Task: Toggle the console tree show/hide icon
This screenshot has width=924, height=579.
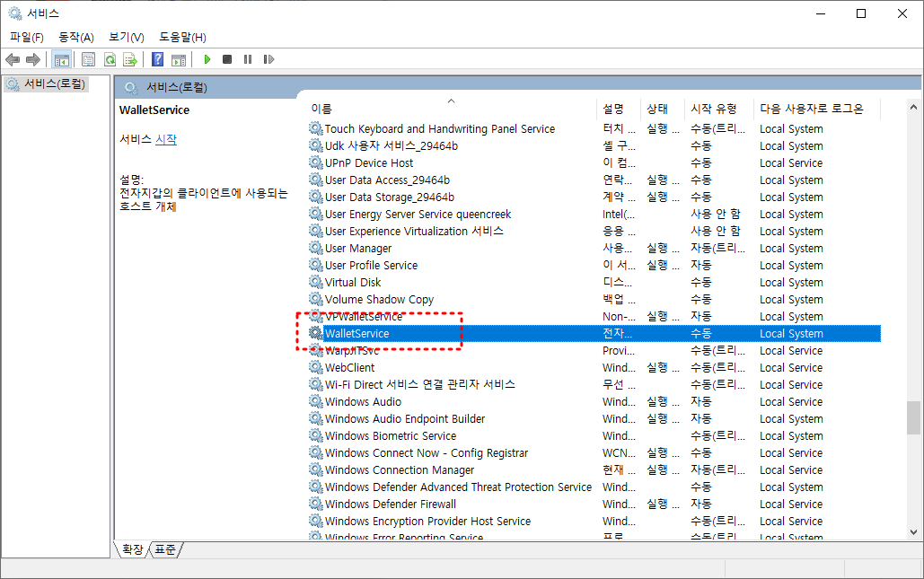Action: point(60,59)
